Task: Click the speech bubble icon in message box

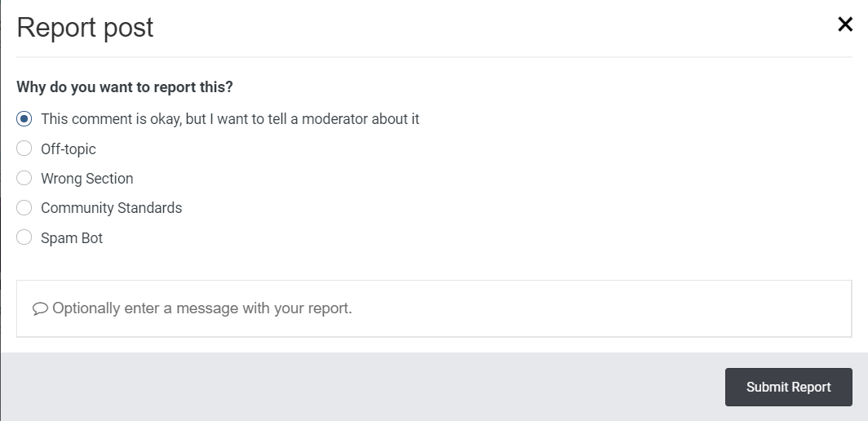Action: coord(40,309)
